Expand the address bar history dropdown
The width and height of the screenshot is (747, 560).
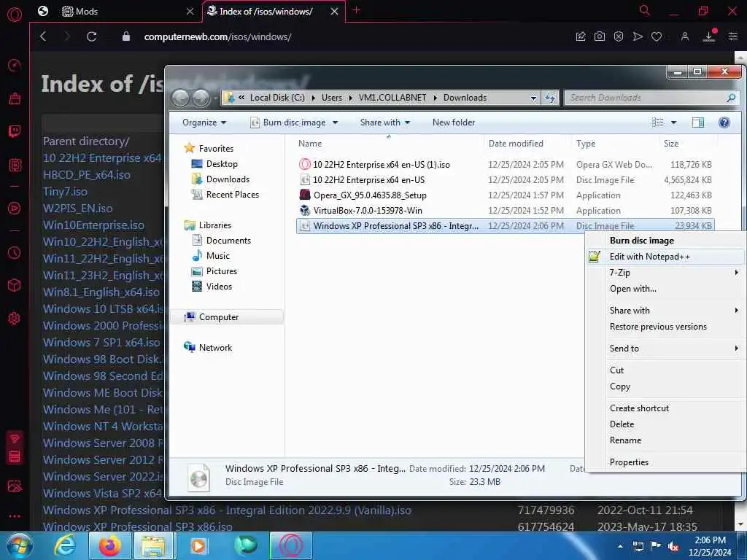[533, 98]
